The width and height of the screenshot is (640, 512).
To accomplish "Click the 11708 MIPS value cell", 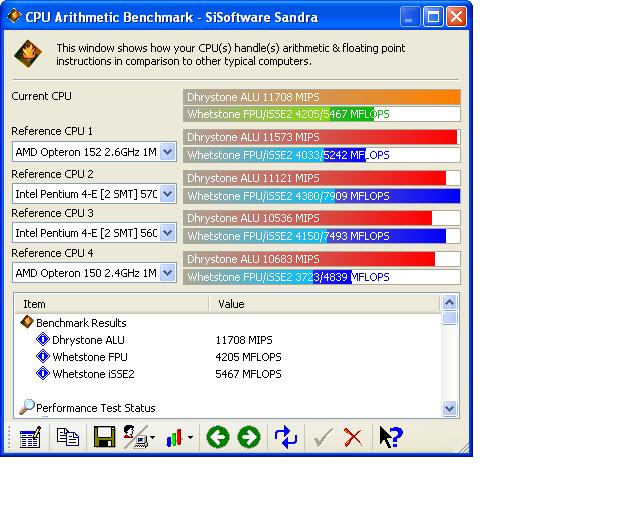I will (244, 340).
